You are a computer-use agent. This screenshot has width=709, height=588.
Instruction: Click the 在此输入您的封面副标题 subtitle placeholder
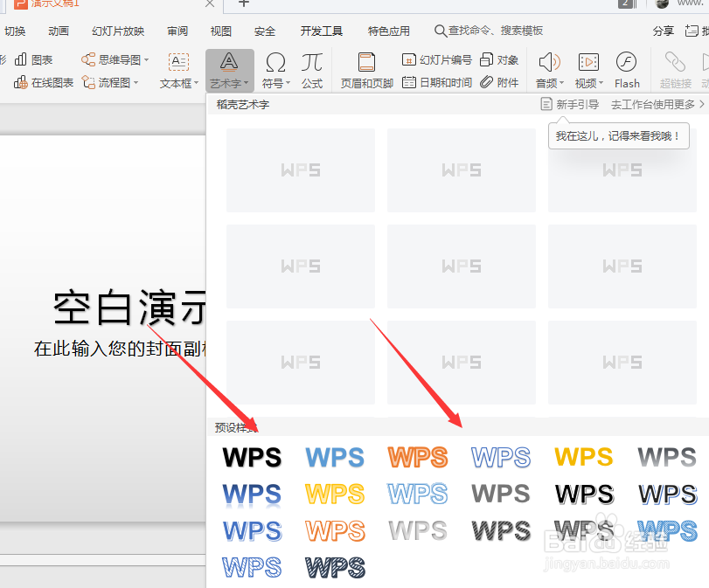pyautogui.click(x=120, y=349)
